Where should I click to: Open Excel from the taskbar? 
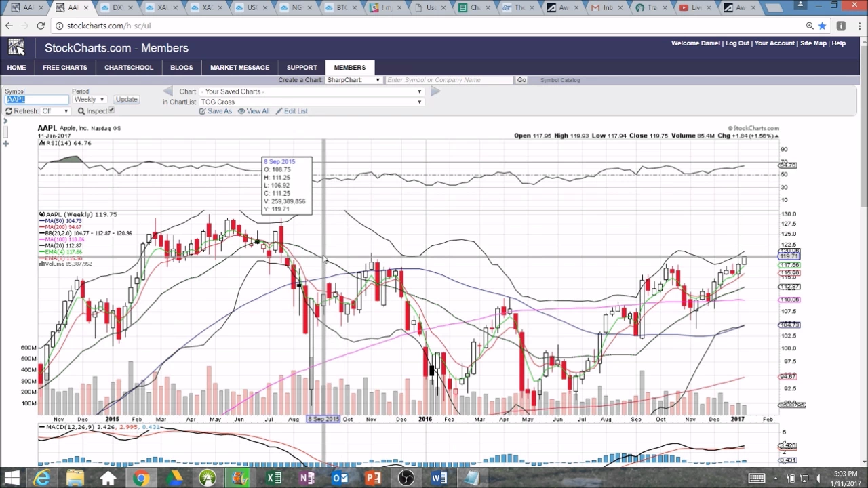tap(274, 479)
